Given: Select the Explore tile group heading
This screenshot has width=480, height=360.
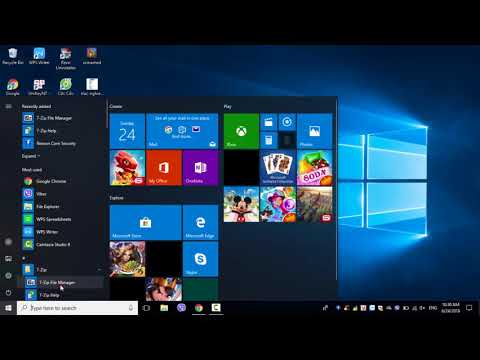Looking at the screenshot, I should pos(116,198).
